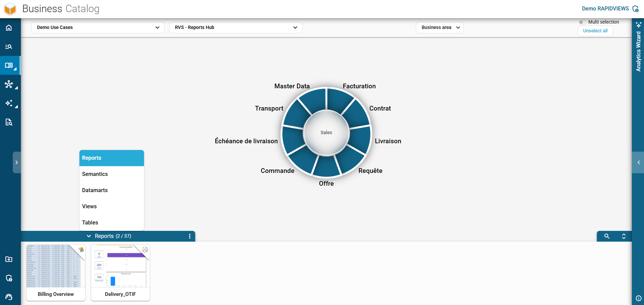
Task: Open the search list icon in sidebar
Action: 9,47
